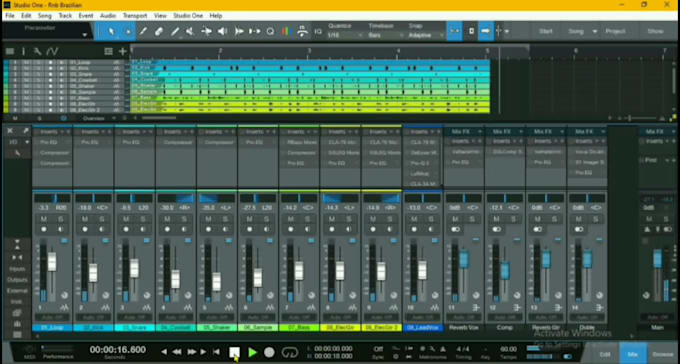Open Main channel Mix FX dropdown
This screenshot has height=364, width=680.
pyautogui.click(x=673, y=131)
